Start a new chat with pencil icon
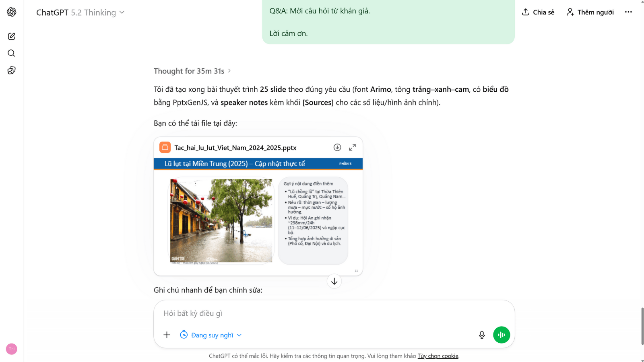Screen dimensions: 644x362 (x=12, y=36)
